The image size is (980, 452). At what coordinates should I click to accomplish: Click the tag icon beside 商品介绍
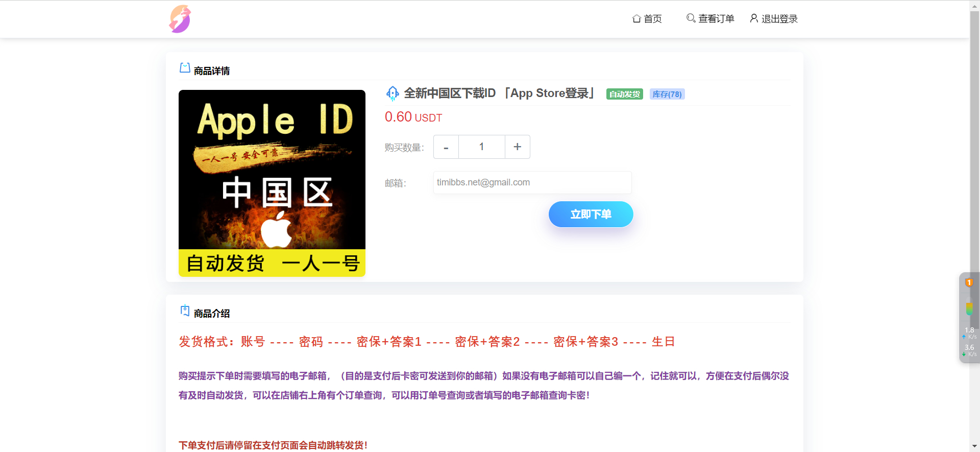(x=185, y=311)
